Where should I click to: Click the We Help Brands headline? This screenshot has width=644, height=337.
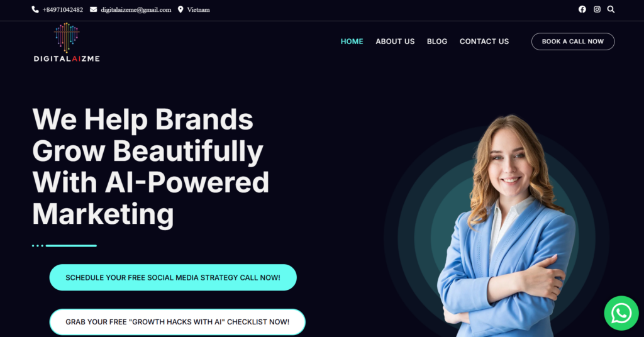point(151,167)
